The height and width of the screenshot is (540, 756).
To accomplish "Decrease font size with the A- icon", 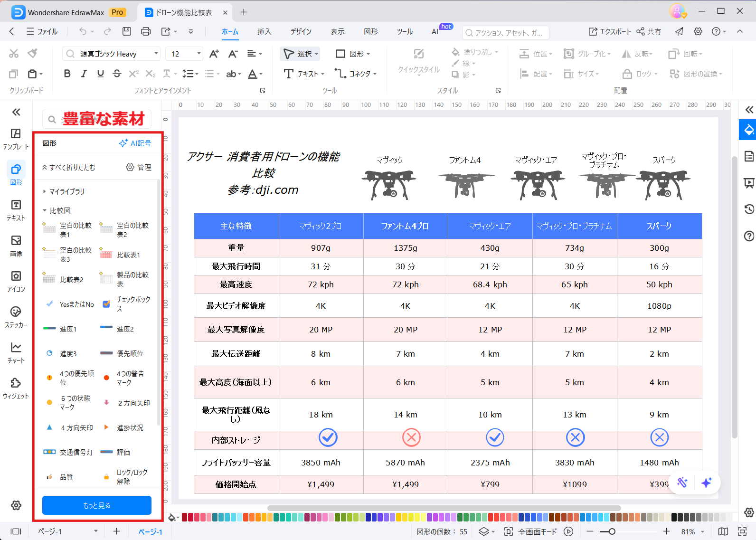I will 233,54.
